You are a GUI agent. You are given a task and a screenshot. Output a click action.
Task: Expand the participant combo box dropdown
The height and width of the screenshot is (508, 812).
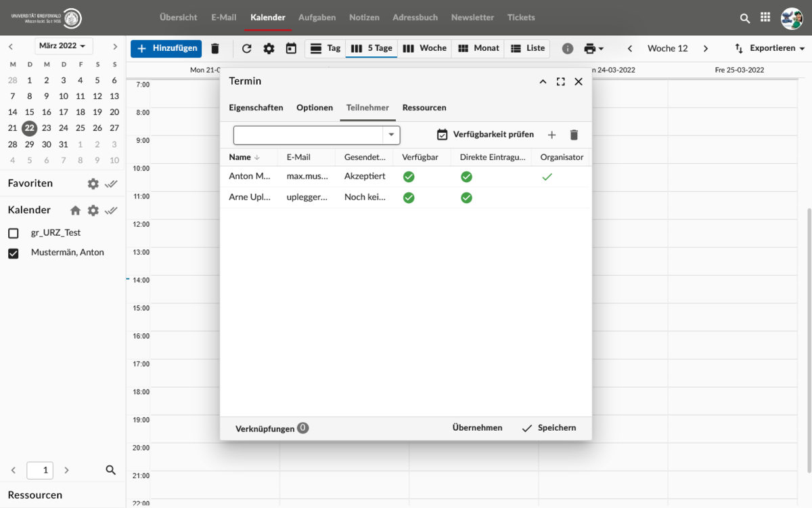click(391, 135)
